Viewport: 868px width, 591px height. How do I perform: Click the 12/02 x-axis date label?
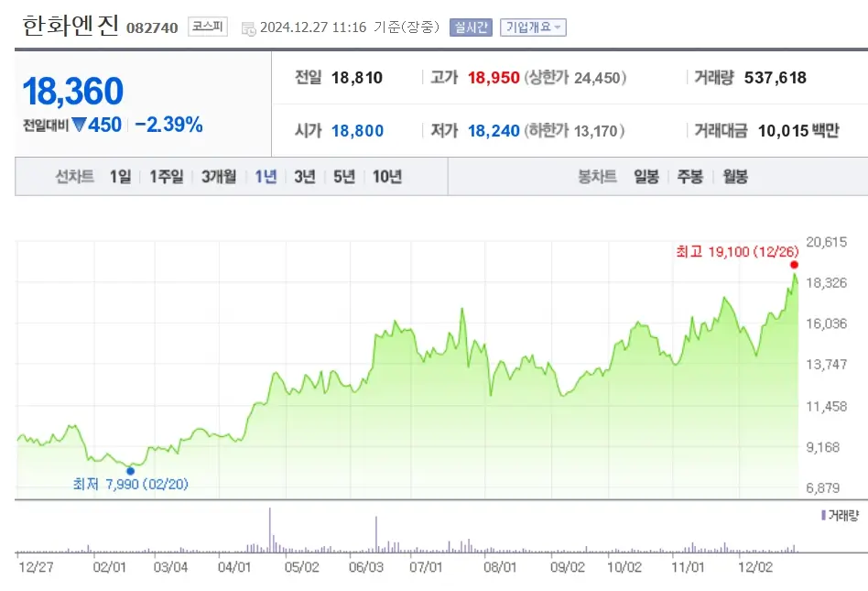tap(755, 567)
